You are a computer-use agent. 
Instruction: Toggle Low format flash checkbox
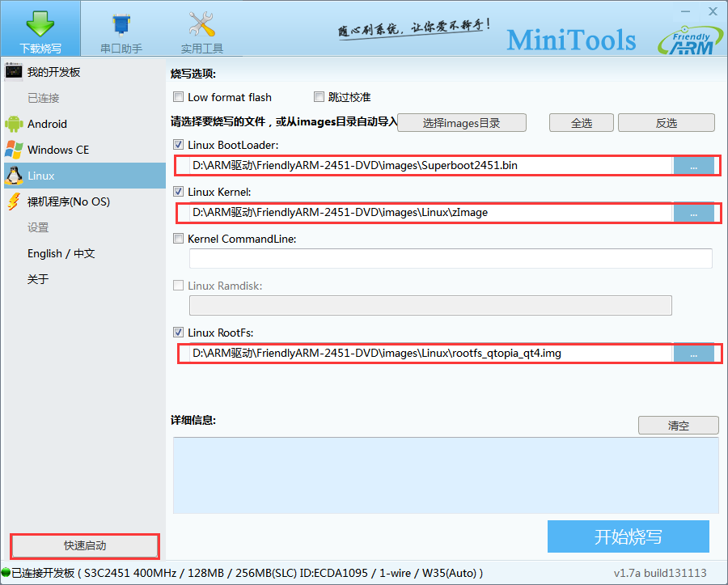pyautogui.click(x=178, y=96)
